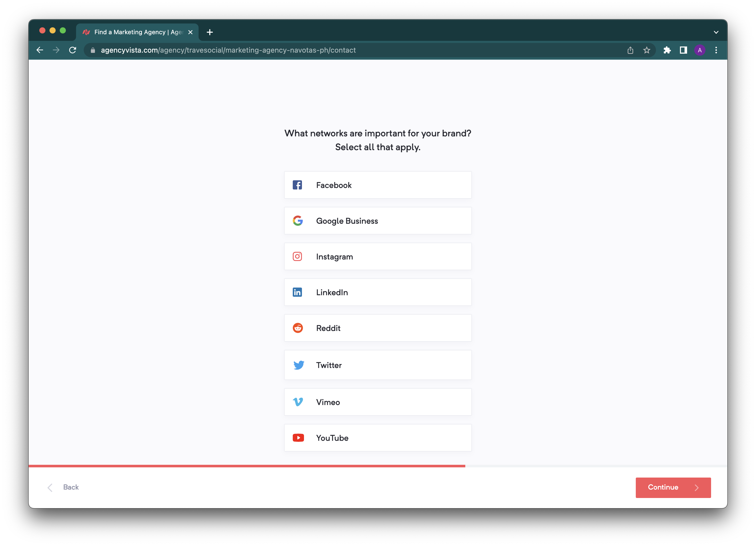Click the site lock icon
This screenshot has width=756, height=546.
[93, 50]
